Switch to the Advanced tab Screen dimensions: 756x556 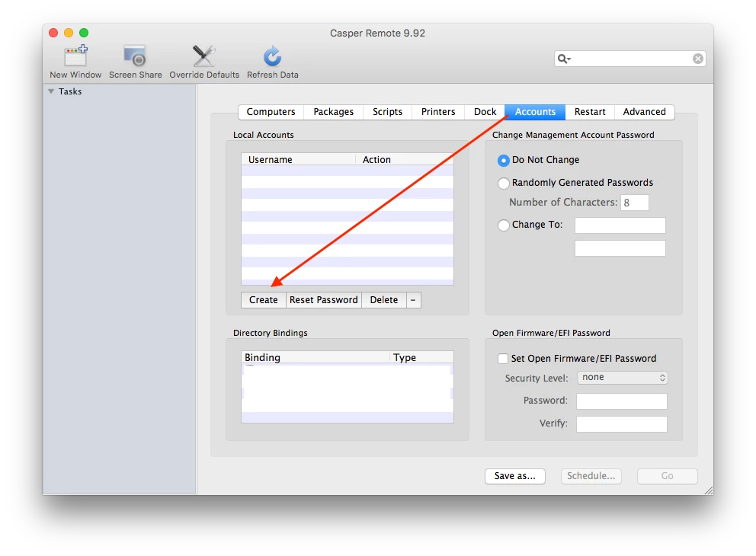[644, 112]
